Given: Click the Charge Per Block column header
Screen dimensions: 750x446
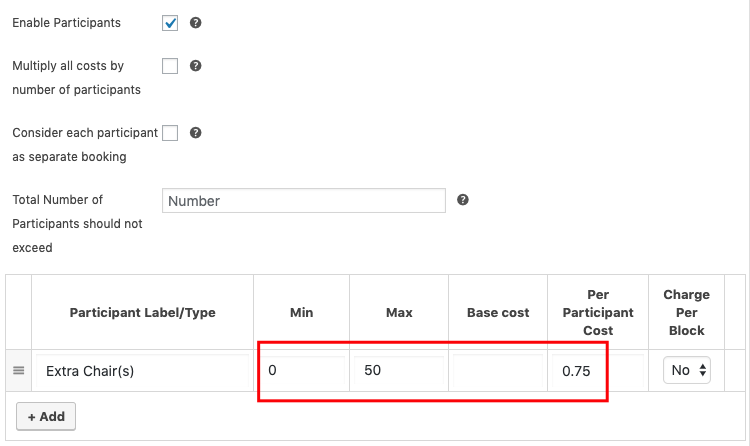Looking at the screenshot, I should tap(686, 312).
